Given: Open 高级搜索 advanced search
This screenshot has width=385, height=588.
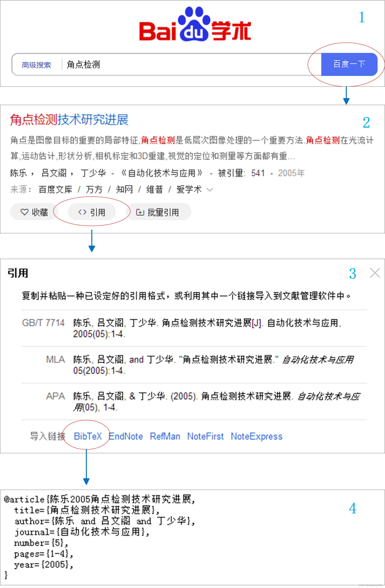Looking at the screenshot, I should pos(36,65).
